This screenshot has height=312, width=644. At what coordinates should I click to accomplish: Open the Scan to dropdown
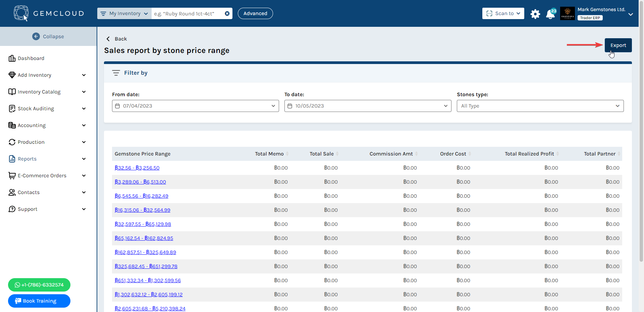503,13
